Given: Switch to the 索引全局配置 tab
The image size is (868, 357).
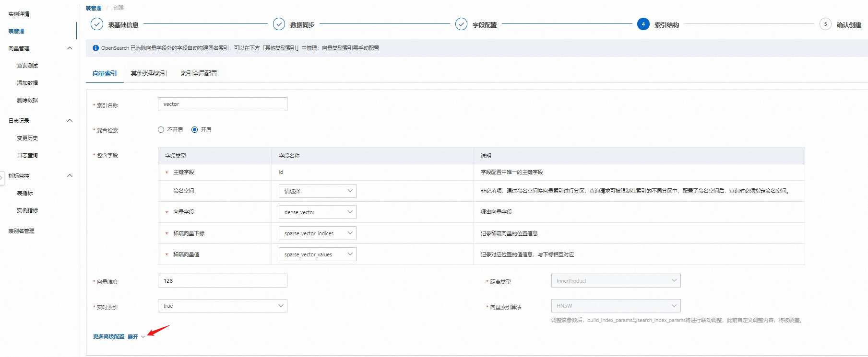Looking at the screenshot, I should click(x=199, y=73).
